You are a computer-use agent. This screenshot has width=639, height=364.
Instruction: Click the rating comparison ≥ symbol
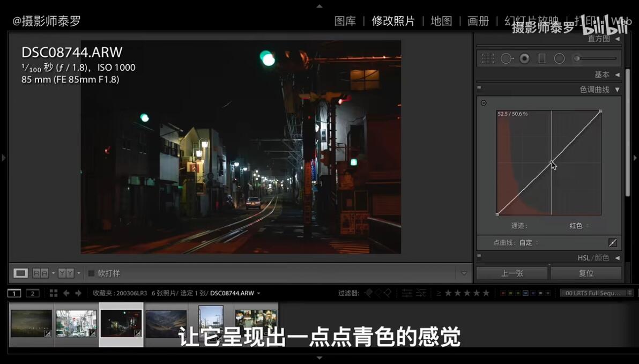439,293
